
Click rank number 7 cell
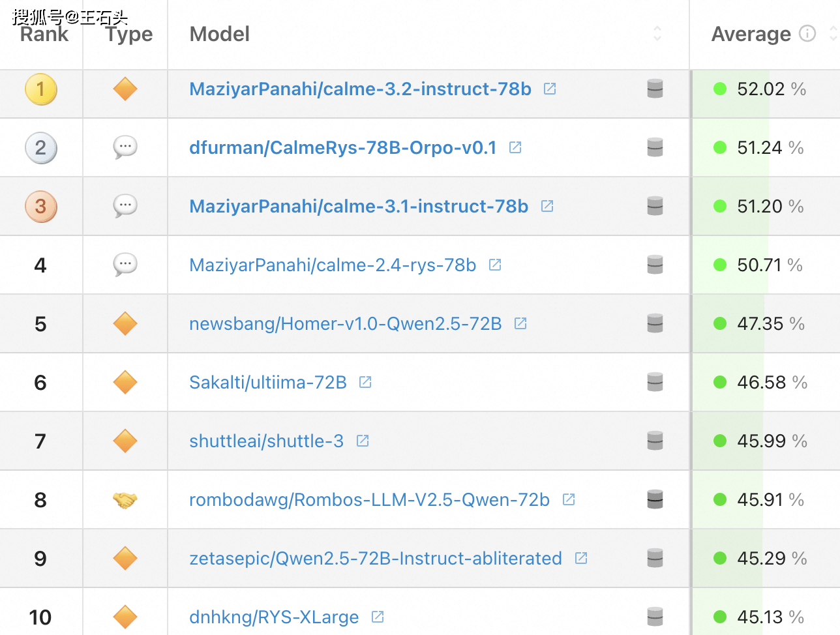40,441
